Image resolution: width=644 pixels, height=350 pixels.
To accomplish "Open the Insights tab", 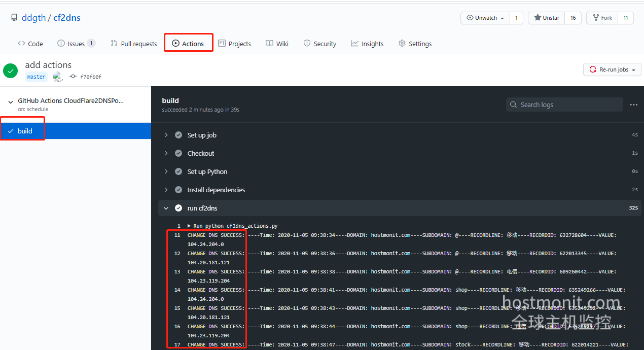I will pyautogui.click(x=367, y=44).
